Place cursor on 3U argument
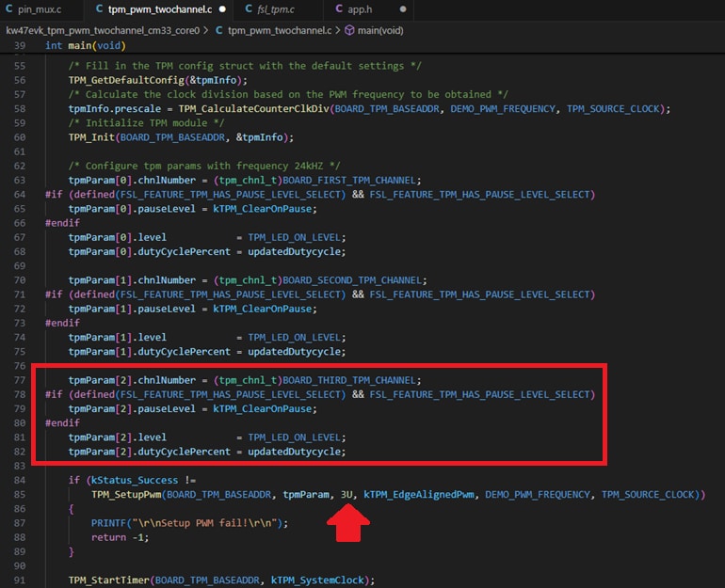The width and height of the screenshot is (725, 588). pos(347,495)
